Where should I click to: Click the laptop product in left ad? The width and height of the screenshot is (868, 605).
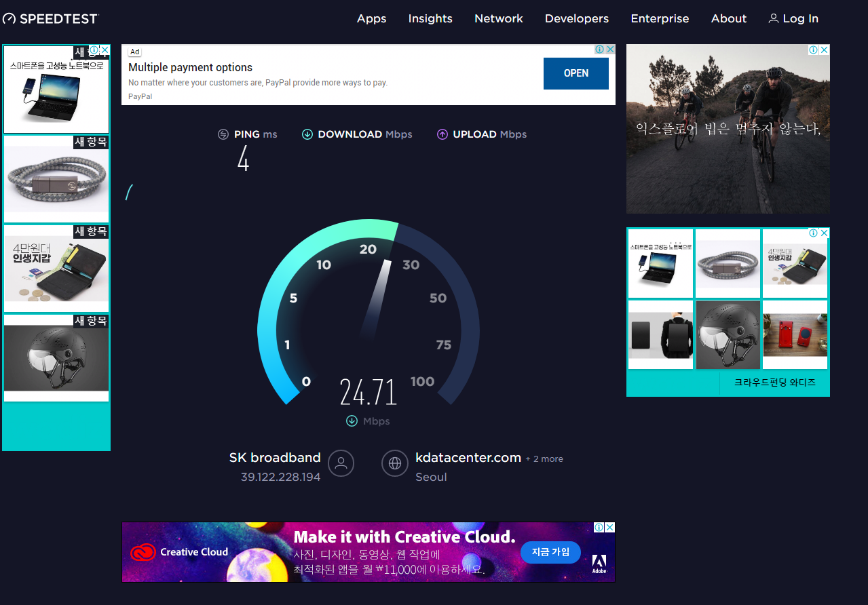(56, 90)
